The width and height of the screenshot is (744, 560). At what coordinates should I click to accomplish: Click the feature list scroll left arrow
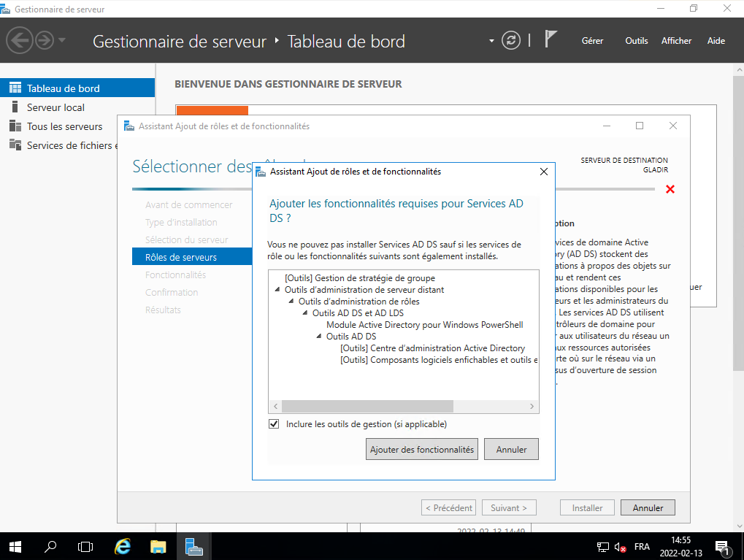pos(276,406)
